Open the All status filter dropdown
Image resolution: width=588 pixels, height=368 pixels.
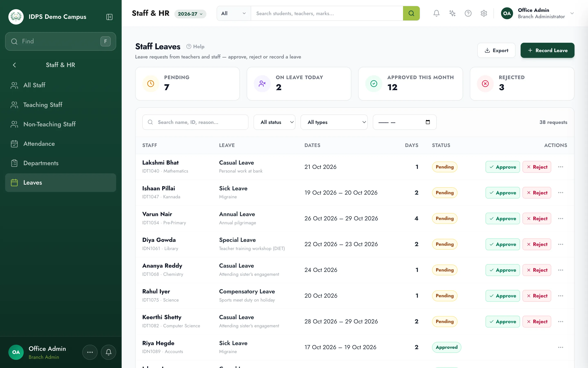pyautogui.click(x=274, y=122)
